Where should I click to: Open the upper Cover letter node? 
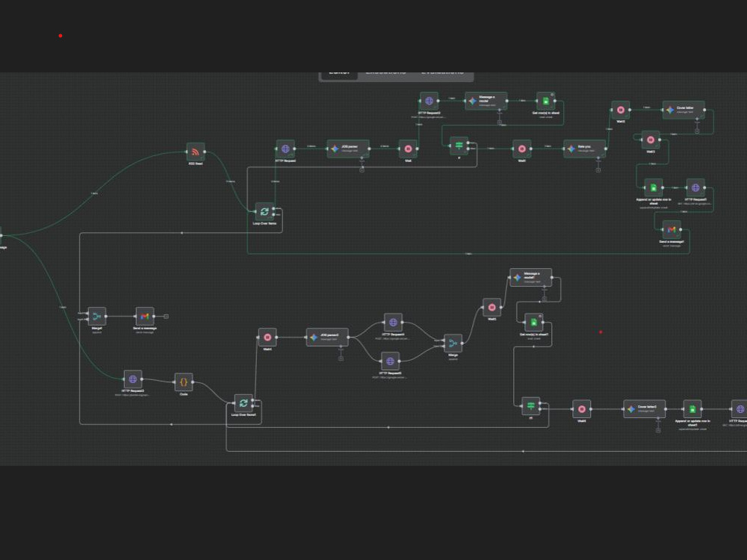tap(684, 110)
